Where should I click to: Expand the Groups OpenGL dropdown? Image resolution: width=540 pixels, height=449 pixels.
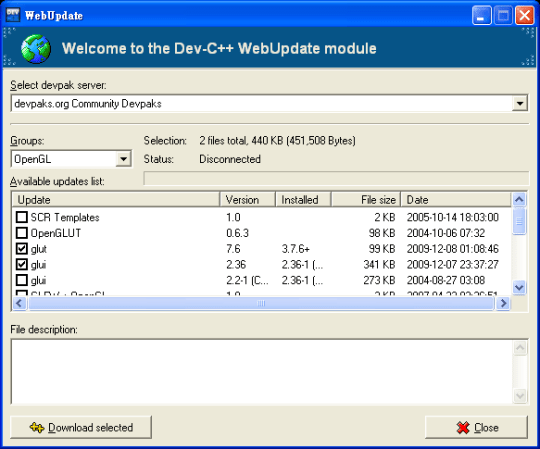point(123,159)
